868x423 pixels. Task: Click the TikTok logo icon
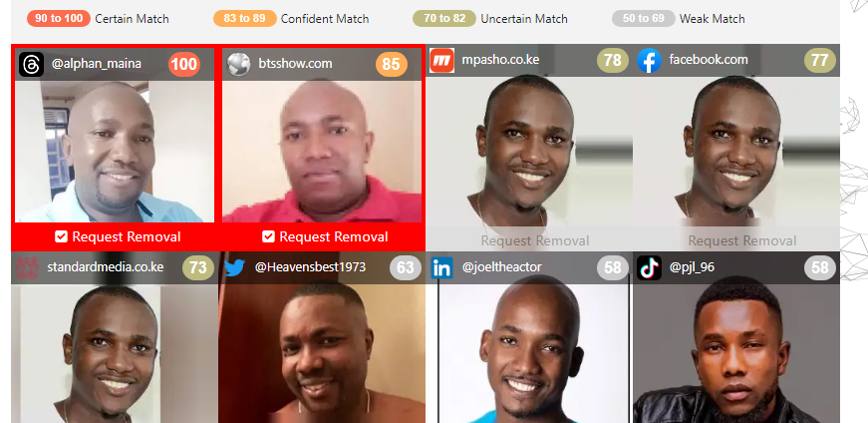[x=650, y=267]
